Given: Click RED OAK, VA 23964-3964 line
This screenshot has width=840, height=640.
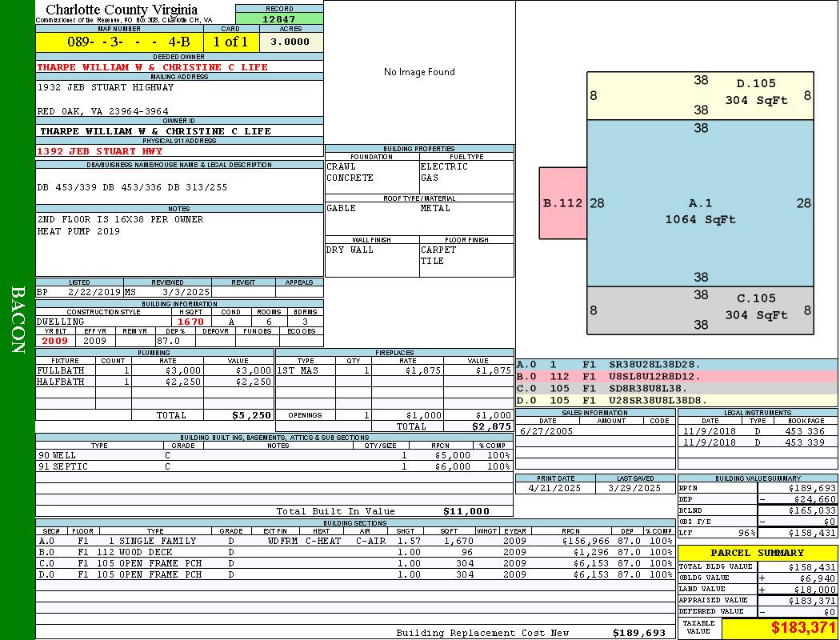Looking at the screenshot, I should (103, 111).
